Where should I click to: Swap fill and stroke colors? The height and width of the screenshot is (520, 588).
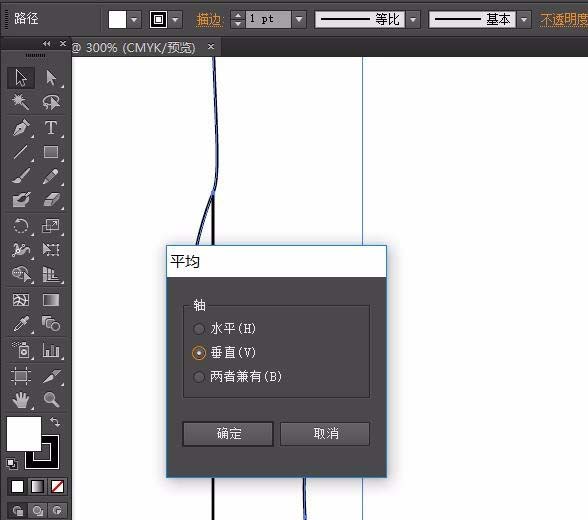point(55,422)
